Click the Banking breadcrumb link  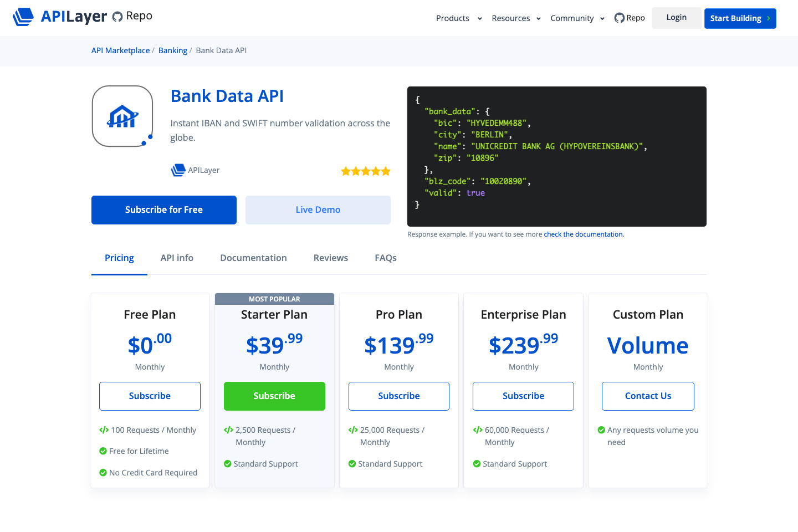(x=172, y=50)
